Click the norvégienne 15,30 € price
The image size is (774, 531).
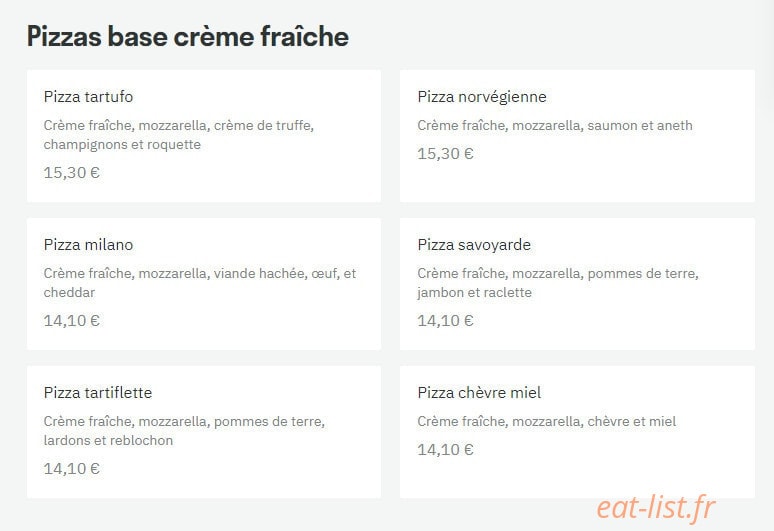[x=445, y=154]
